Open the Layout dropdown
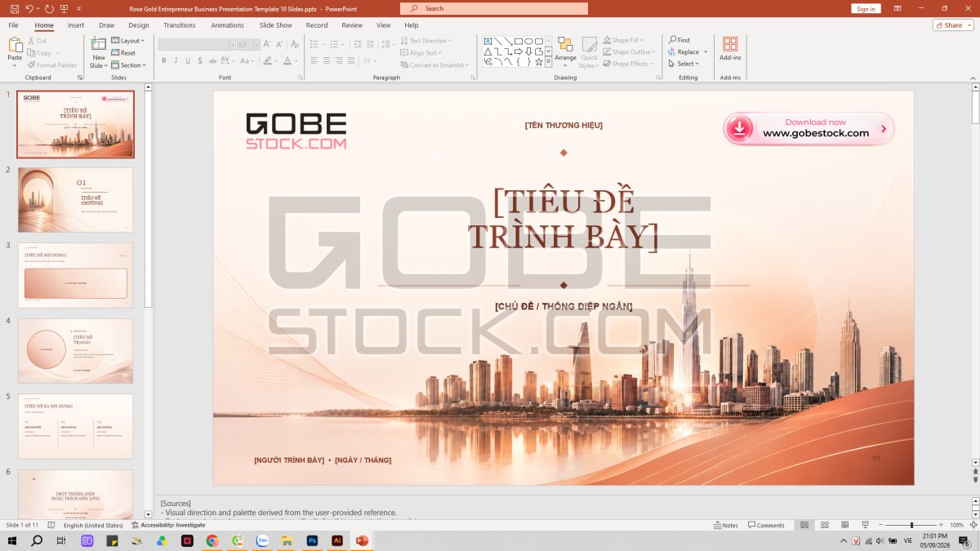 pyautogui.click(x=127, y=41)
